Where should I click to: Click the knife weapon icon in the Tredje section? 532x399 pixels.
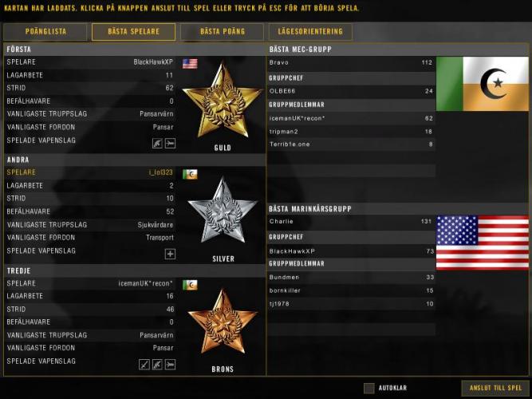click(x=144, y=365)
